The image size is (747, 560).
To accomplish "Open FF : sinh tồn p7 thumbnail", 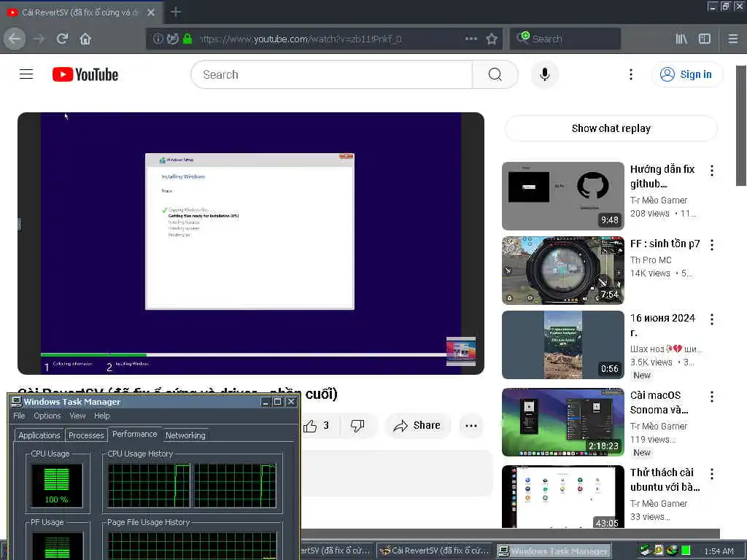I will pyautogui.click(x=562, y=270).
